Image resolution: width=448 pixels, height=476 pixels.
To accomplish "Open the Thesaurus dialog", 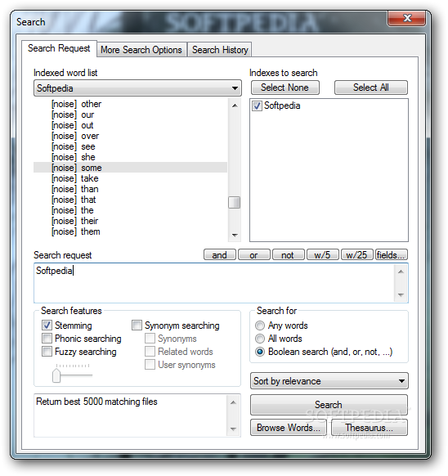I will 369,428.
